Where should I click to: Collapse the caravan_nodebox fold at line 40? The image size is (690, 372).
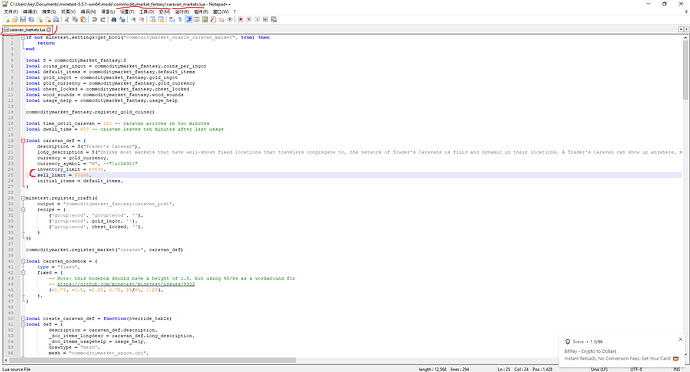tap(23, 261)
